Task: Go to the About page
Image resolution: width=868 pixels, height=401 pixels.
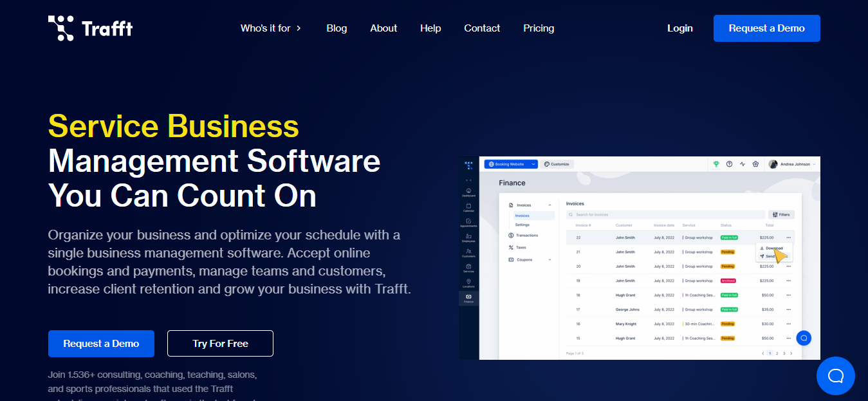Action: (x=383, y=28)
